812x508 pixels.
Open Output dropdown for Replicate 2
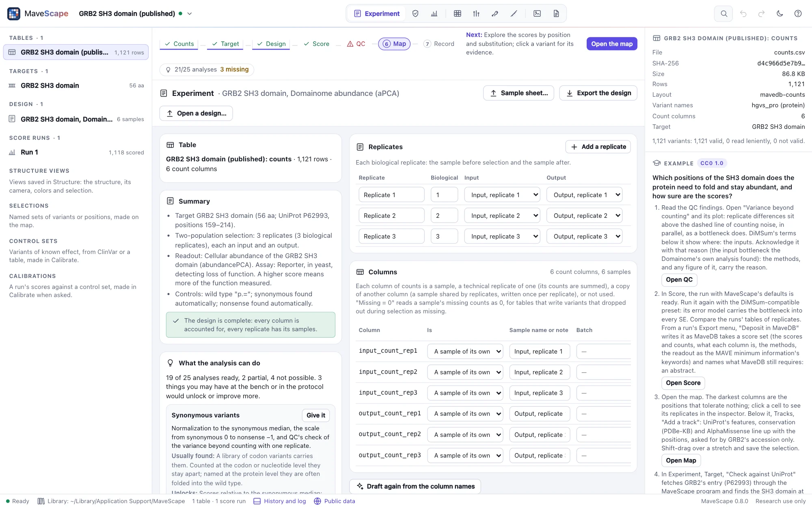[584, 215]
